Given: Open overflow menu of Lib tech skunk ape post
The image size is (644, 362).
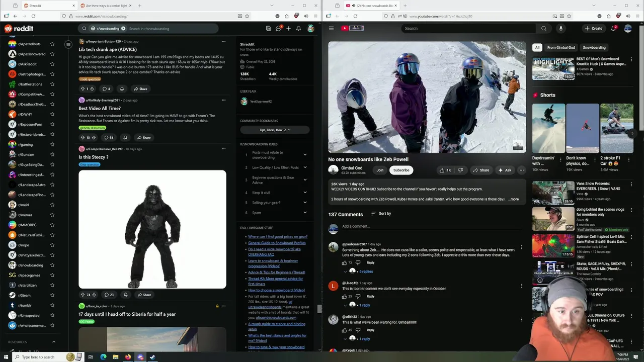Looking at the screenshot, I should point(224,41).
